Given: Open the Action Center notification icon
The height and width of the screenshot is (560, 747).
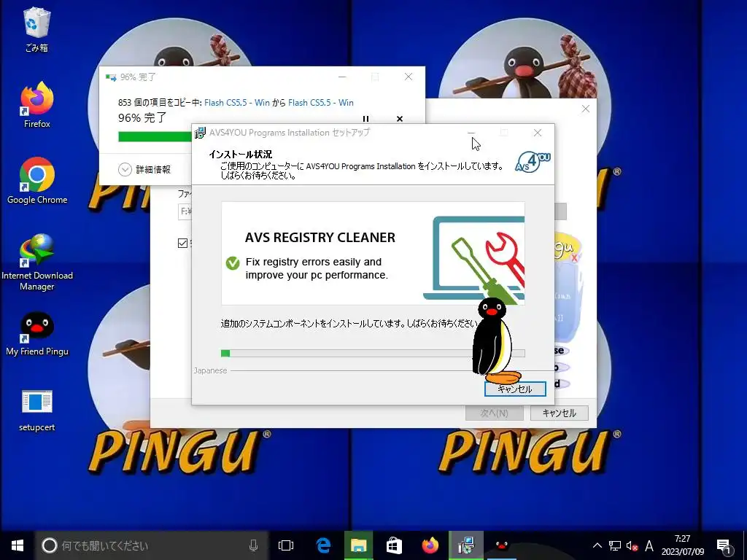Looking at the screenshot, I should click(x=723, y=547).
